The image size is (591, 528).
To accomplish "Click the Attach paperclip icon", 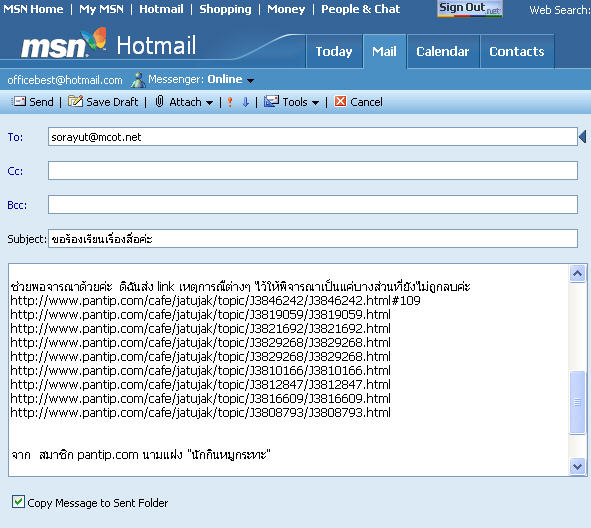I will tap(159, 101).
